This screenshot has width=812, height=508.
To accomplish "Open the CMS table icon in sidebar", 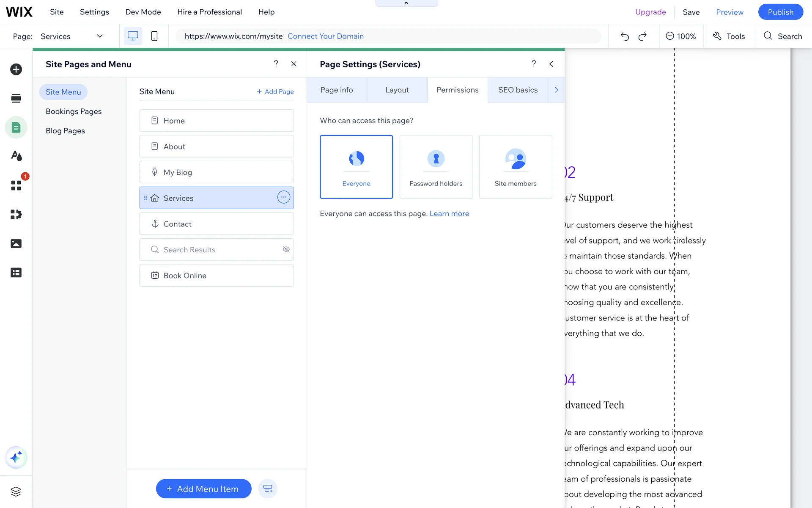I will point(16,273).
